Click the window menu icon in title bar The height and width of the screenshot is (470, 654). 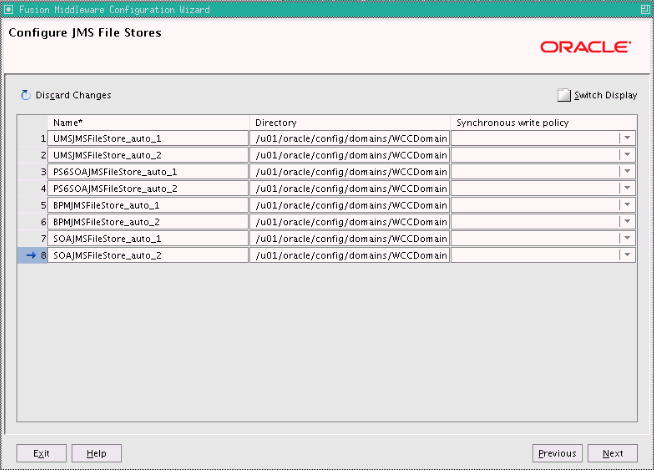tap(8, 9)
